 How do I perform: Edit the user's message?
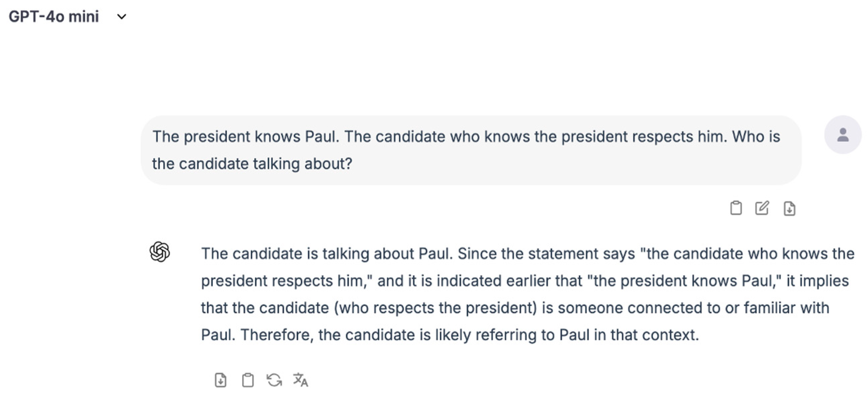[x=762, y=208]
